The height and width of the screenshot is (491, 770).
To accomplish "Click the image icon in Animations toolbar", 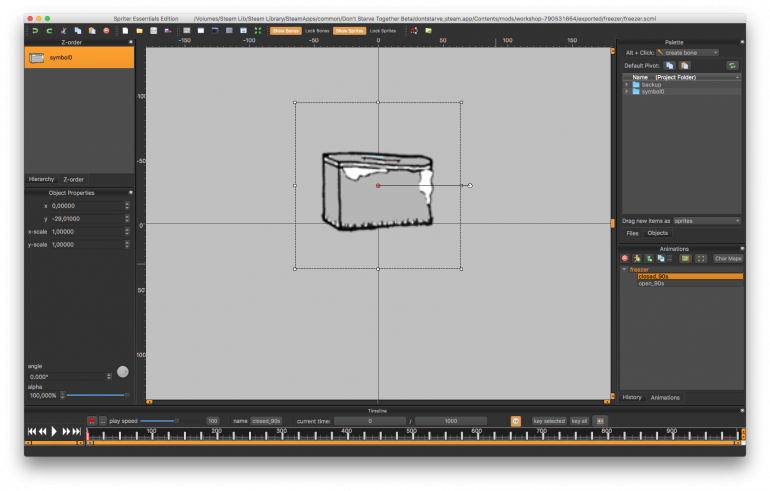I will [x=686, y=258].
